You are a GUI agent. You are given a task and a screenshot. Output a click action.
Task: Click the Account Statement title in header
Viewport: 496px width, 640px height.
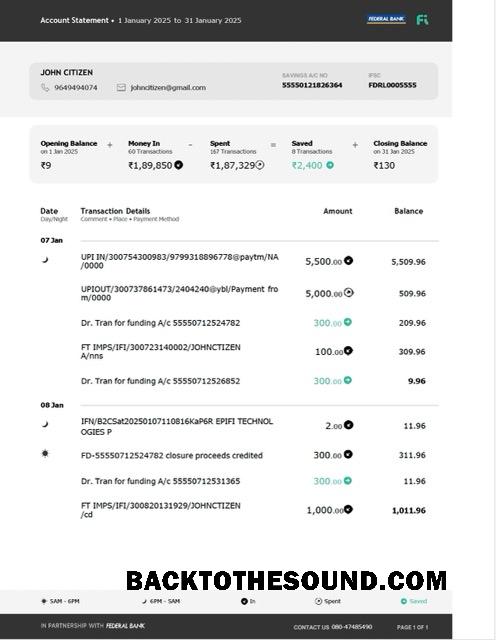(x=74, y=20)
